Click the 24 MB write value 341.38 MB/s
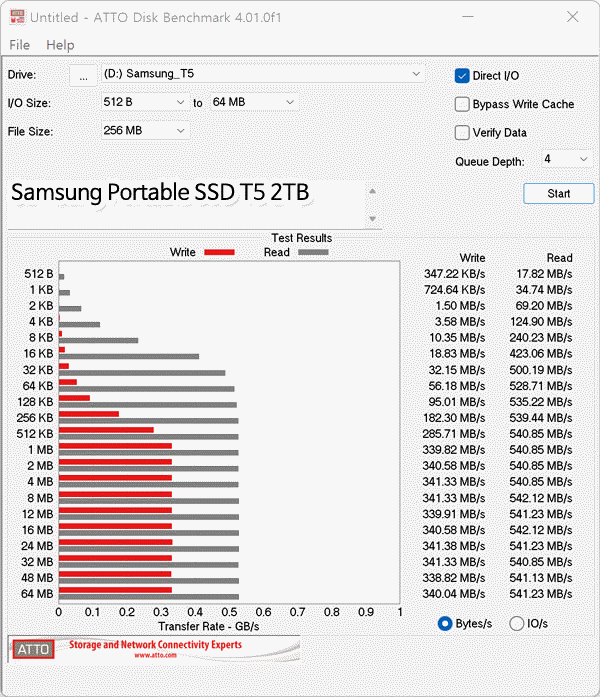 [x=454, y=546]
